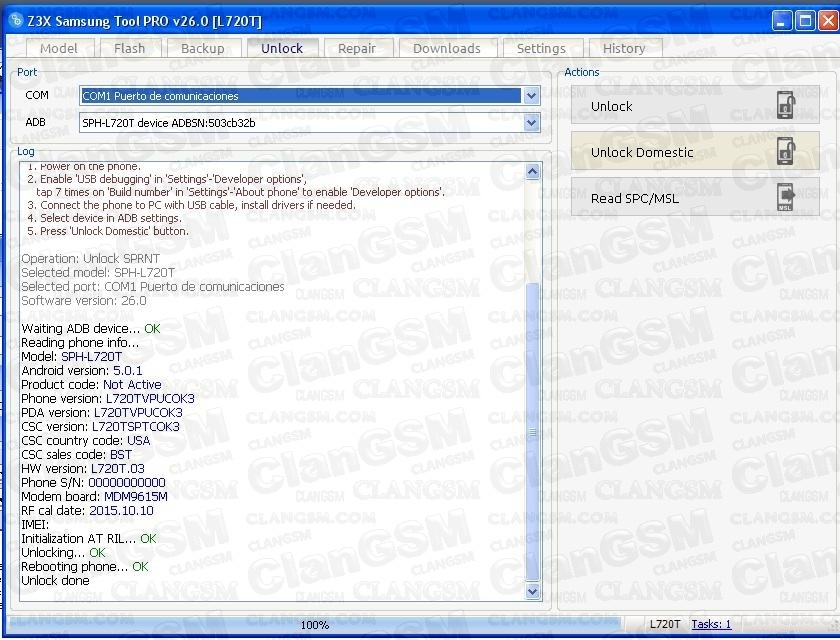
Task: Go to the Repair tab
Action: [x=357, y=48]
